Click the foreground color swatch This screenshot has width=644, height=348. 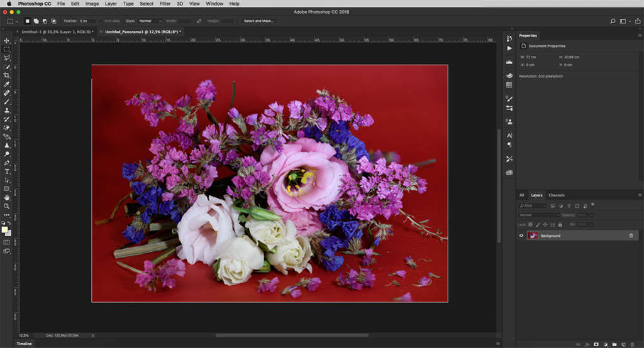tap(5, 229)
